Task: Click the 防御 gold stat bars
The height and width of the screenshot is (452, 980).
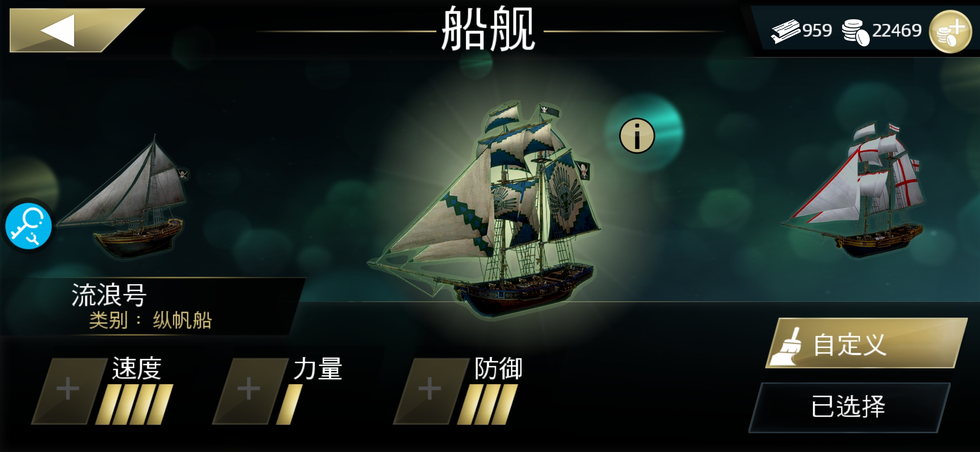Action: 487,404
